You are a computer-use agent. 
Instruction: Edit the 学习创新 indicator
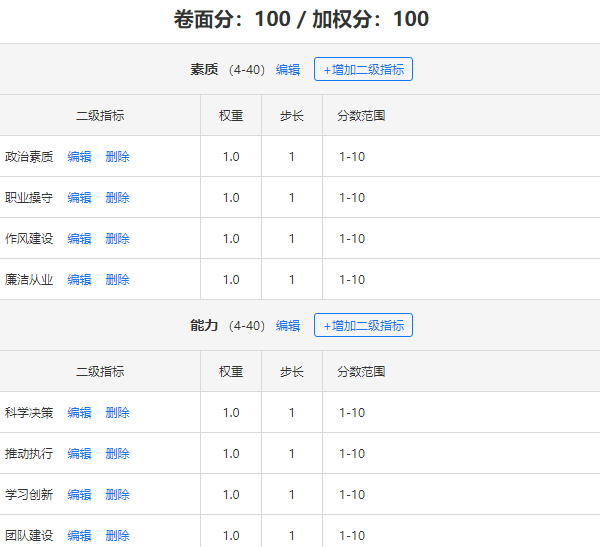79,495
